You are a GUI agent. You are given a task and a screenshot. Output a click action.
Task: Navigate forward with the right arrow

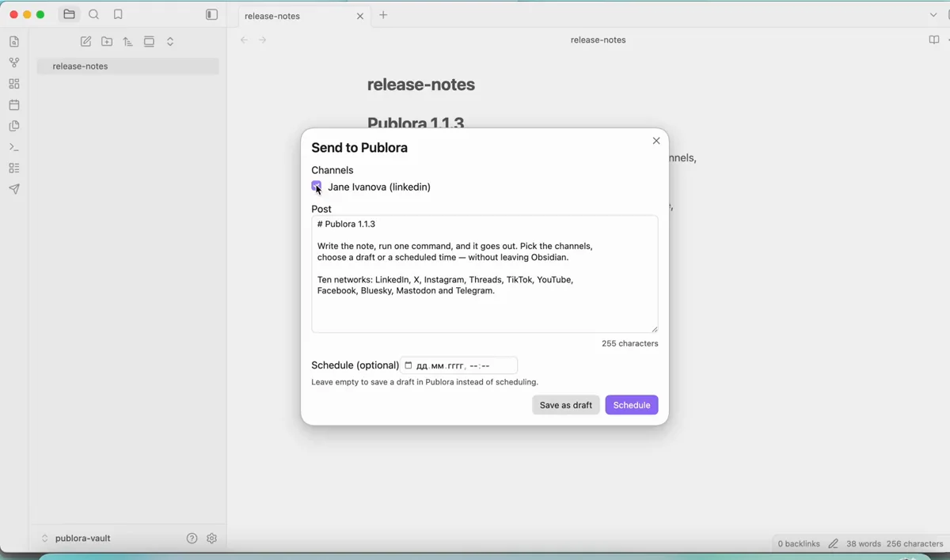coord(263,40)
